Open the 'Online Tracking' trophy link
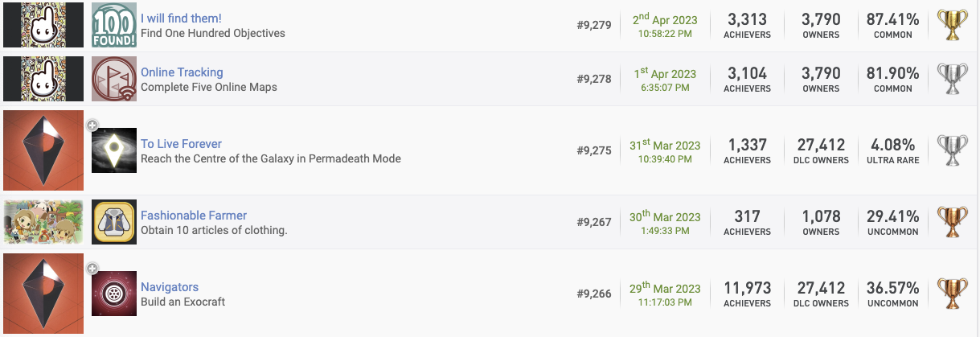Image resolution: width=980 pixels, height=337 pixels. 182,72
